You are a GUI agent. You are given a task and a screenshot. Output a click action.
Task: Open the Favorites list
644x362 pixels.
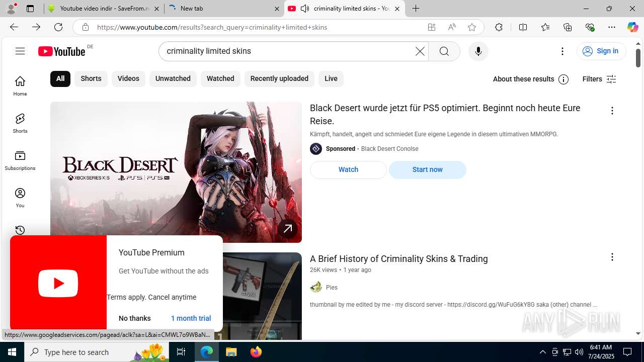(545, 27)
